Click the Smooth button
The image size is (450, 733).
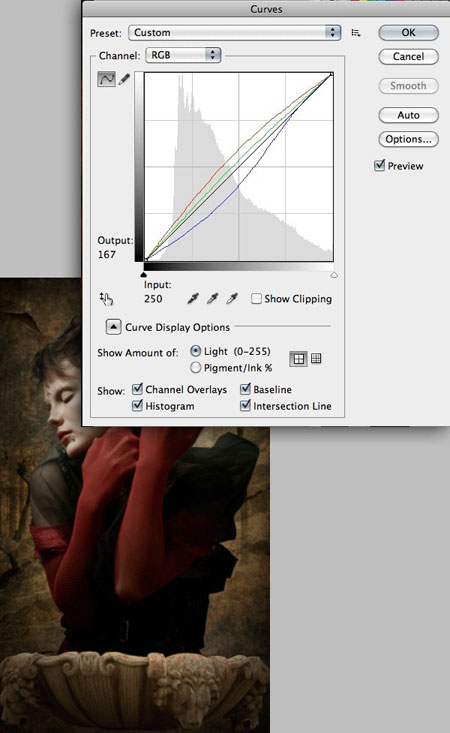click(x=408, y=86)
